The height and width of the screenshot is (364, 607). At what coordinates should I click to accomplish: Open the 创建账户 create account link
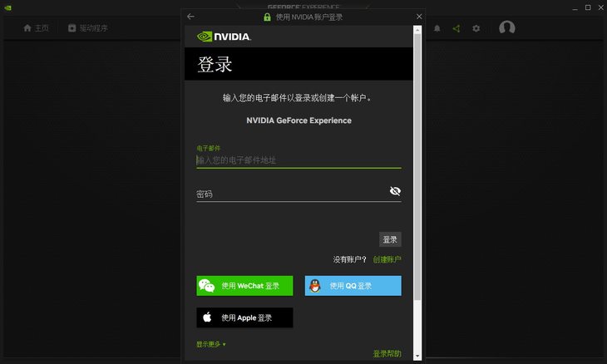(387, 259)
